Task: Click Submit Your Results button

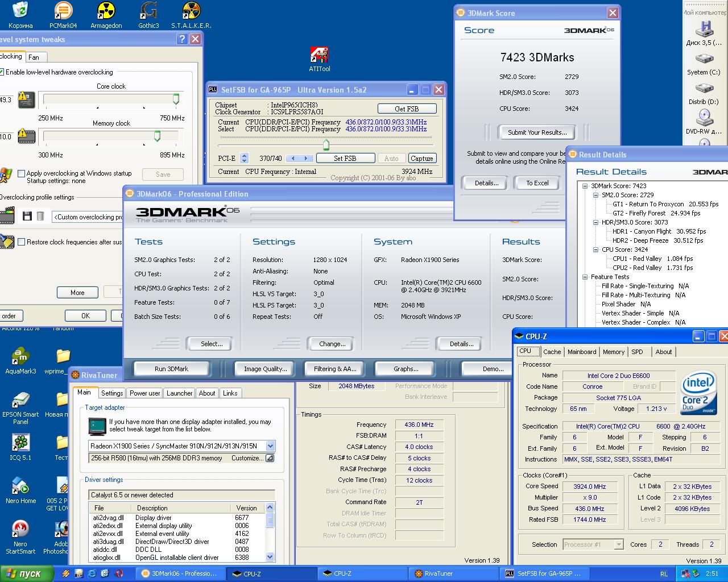Action: point(537,132)
